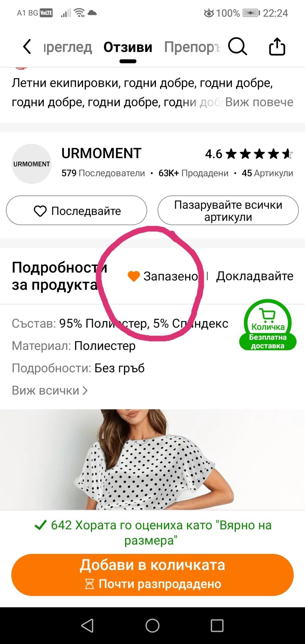Tap the Докладвайте link
This screenshot has height=644, width=305.
(255, 276)
